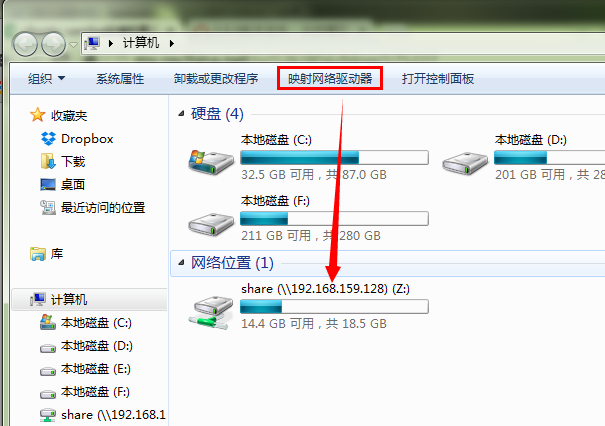Collapse the 网络位置 (1) group

(x=181, y=263)
